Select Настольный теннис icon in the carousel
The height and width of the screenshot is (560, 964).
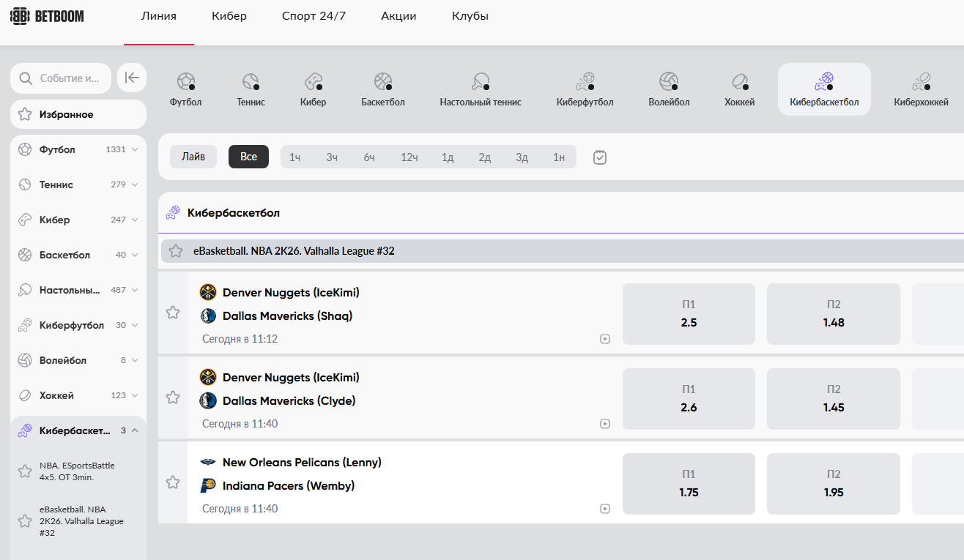pyautogui.click(x=481, y=89)
